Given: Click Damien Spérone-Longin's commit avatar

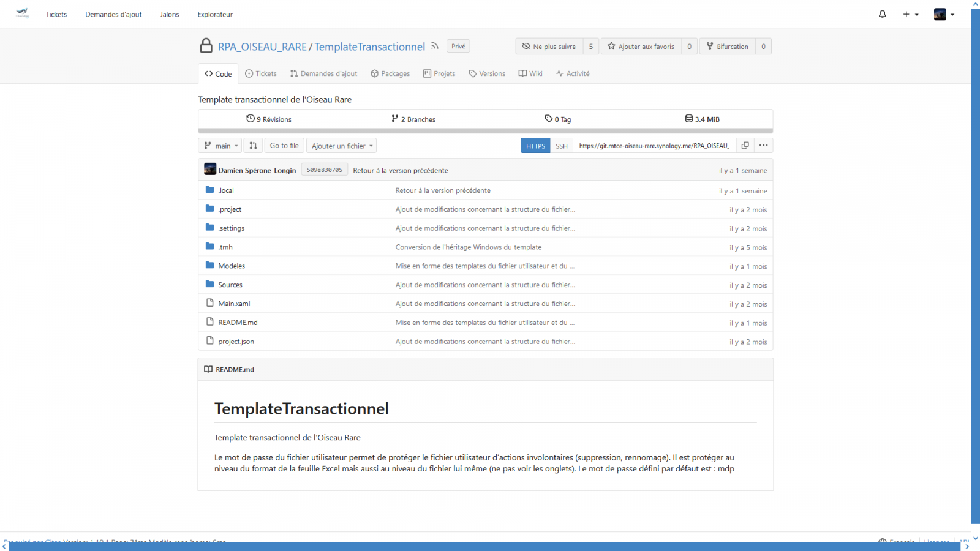Looking at the screenshot, I should 210,170.
